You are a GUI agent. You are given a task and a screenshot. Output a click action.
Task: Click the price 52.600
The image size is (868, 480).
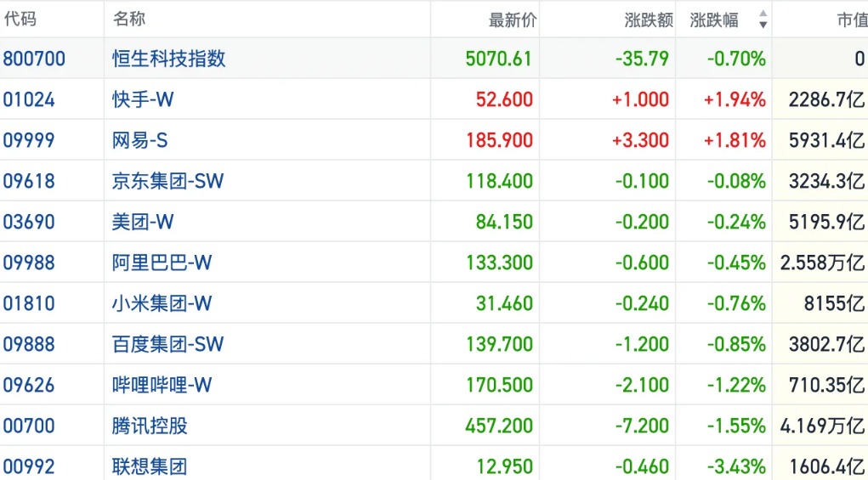pyautogui.click(x=504, y=99)
